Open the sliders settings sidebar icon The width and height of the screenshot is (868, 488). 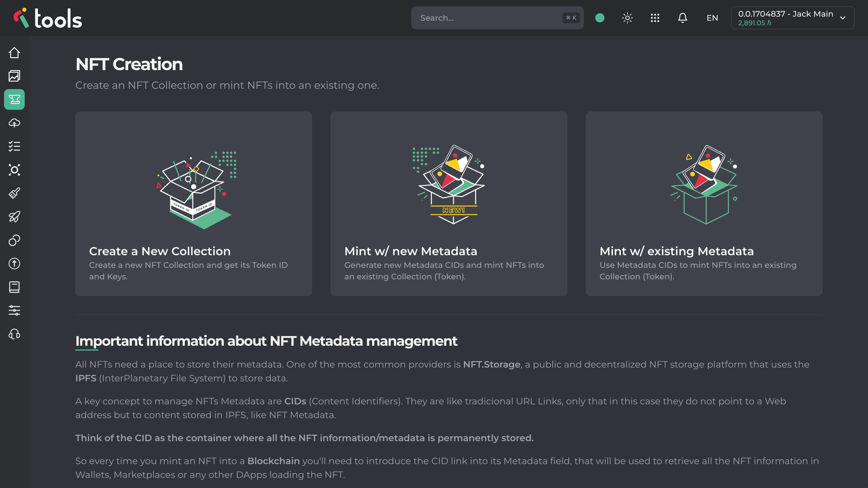[14, 311]
